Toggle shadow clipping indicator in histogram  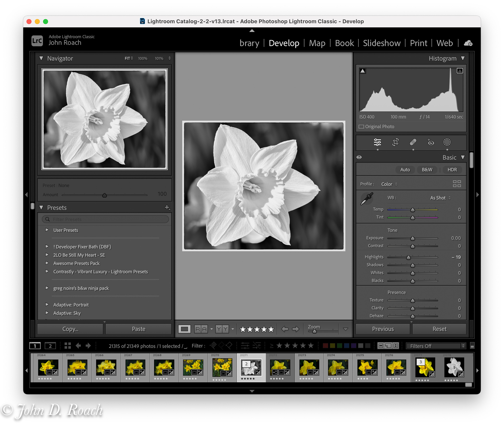point(362,71)
